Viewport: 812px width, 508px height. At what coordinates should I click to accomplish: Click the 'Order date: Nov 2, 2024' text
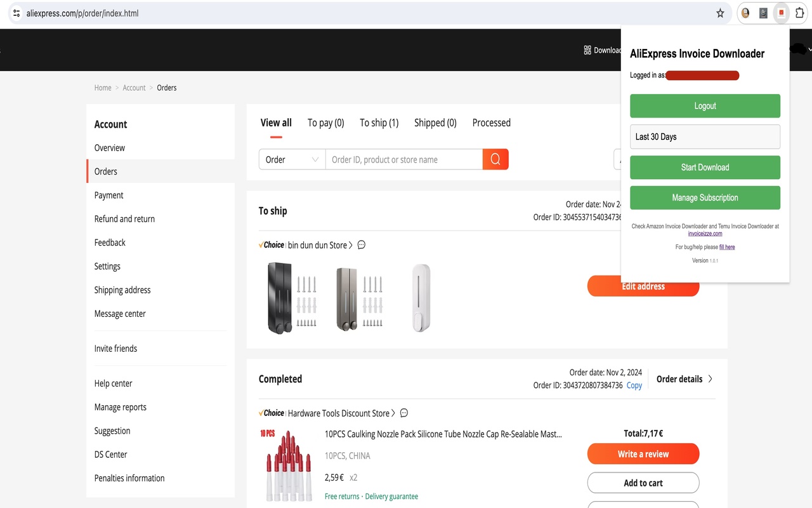tap(606, 373)
